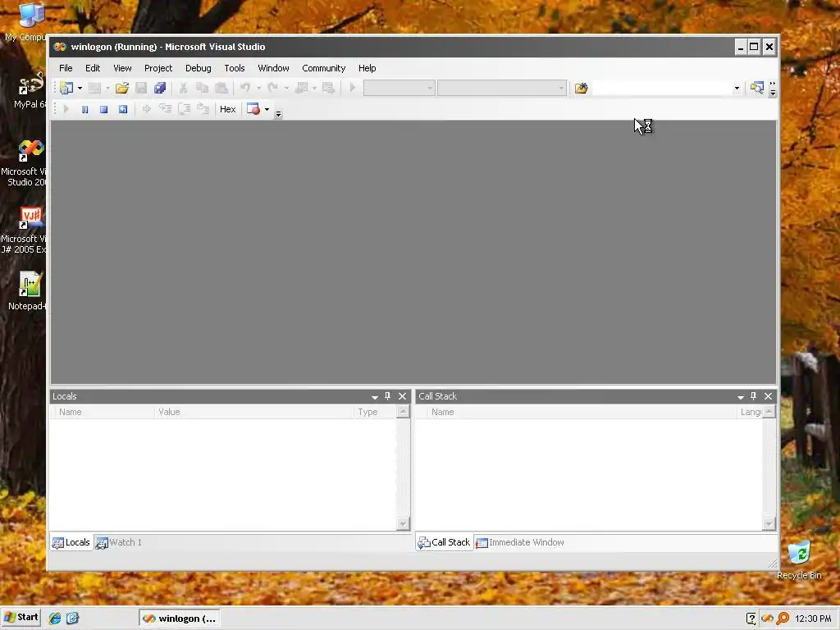Open the View menu
The image size is (840, 630).
[x=122, y=68]
